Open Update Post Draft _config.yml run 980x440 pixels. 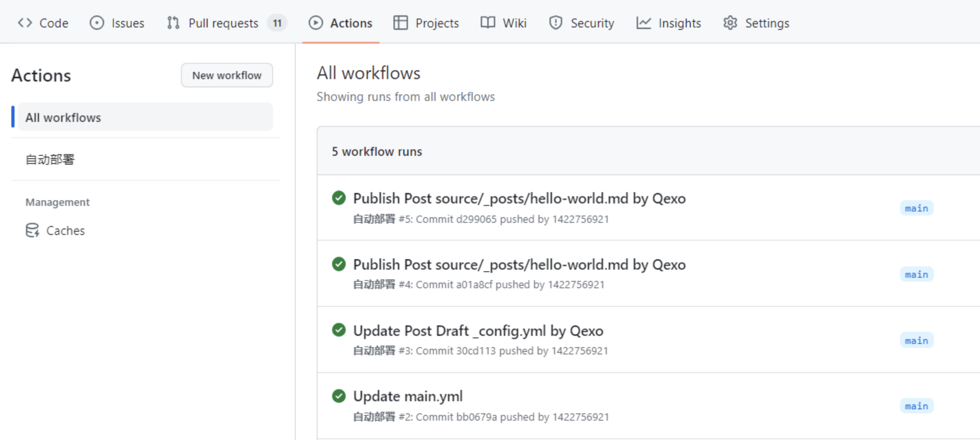pos(478,331)
